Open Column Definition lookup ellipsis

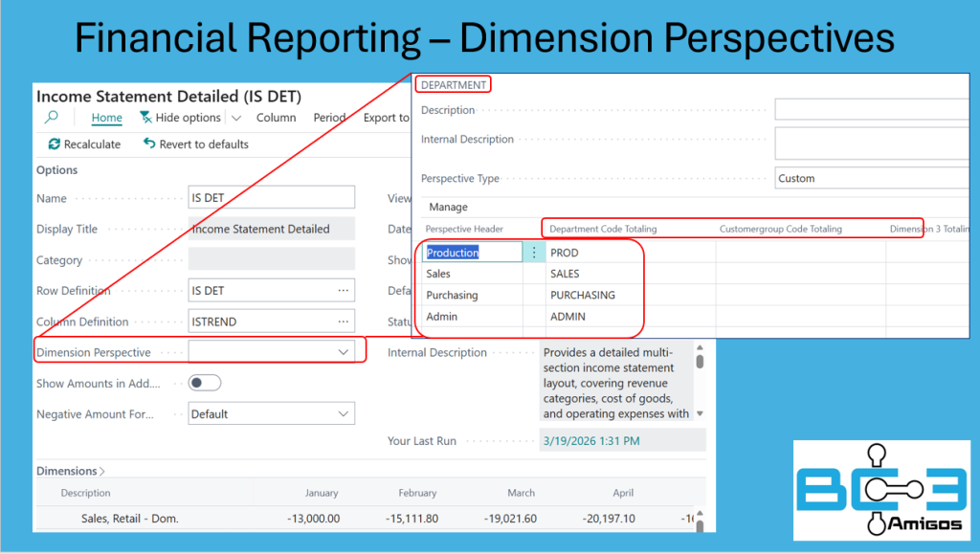point(343,321)
